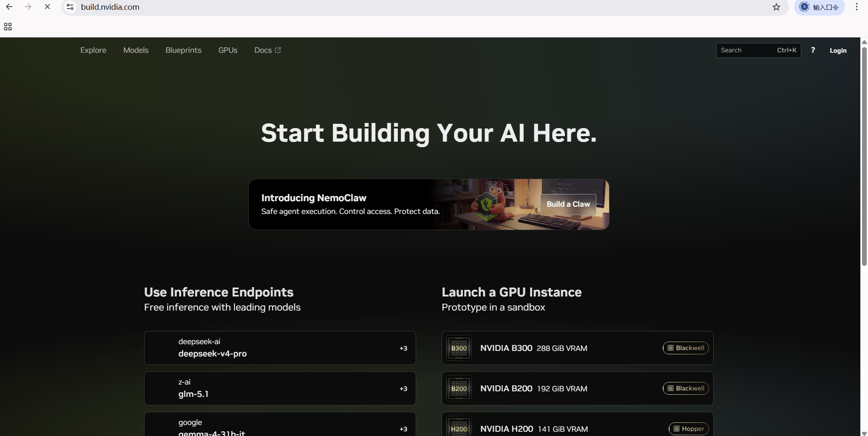Click the B200 chip icon
Image resolution: width=868 pixels, height=436 pixels.
click(459, 388)
